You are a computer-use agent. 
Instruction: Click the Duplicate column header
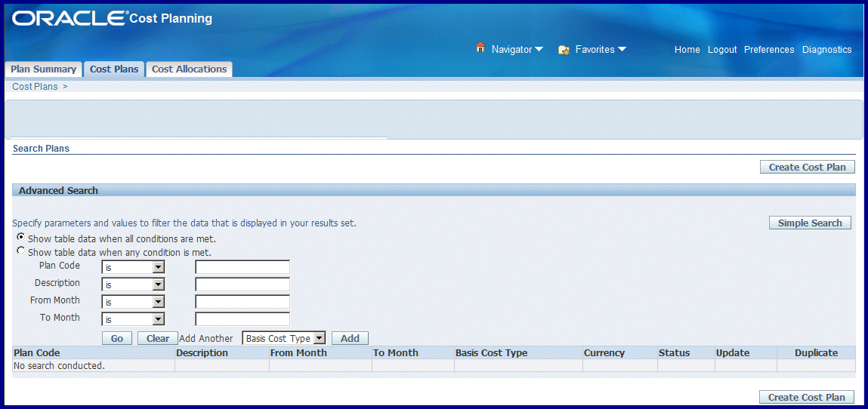pos(816,352)
